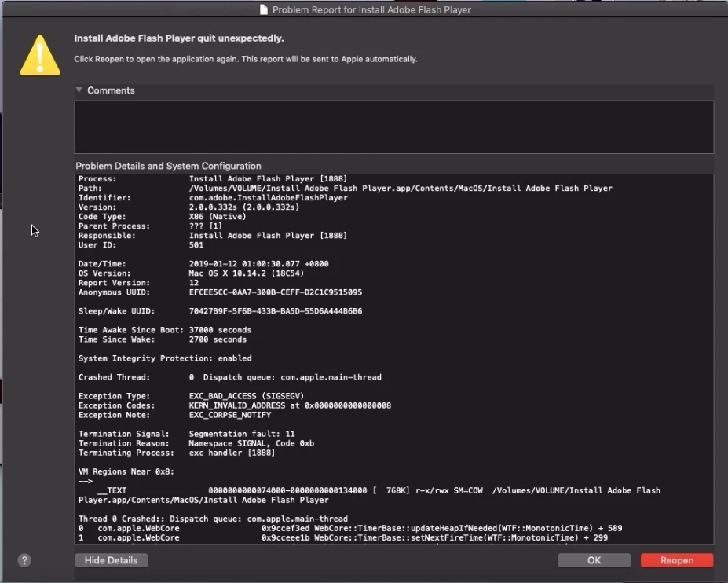728x583 pixels.
Task: Click 'Click Reopen to open' description text
Action: coord(246,59)
